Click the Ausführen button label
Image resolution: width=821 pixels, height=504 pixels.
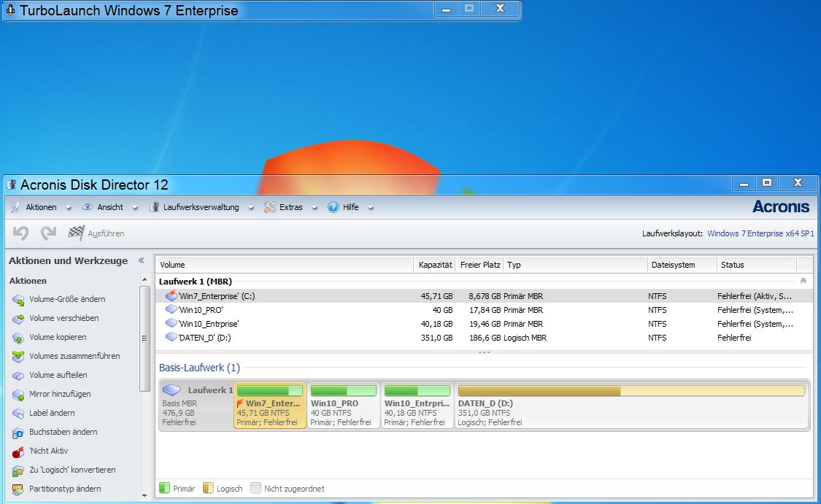[106, 233]
